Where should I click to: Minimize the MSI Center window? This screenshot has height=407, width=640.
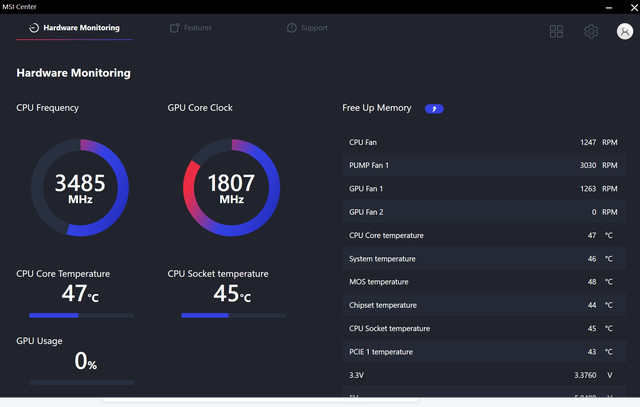(x=609, y=7)
